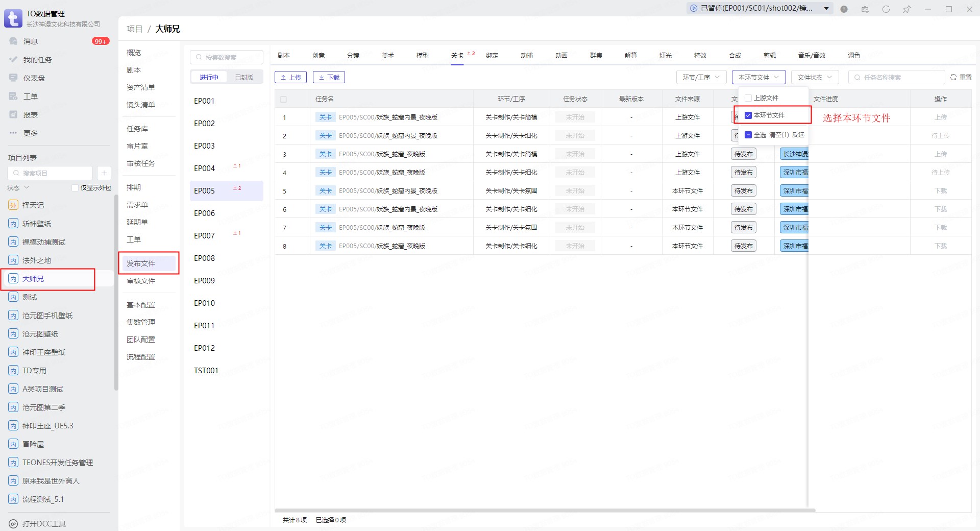980x531 pixels.
Task: Click the refresh icon in title bar
Action: click(886, 9)
